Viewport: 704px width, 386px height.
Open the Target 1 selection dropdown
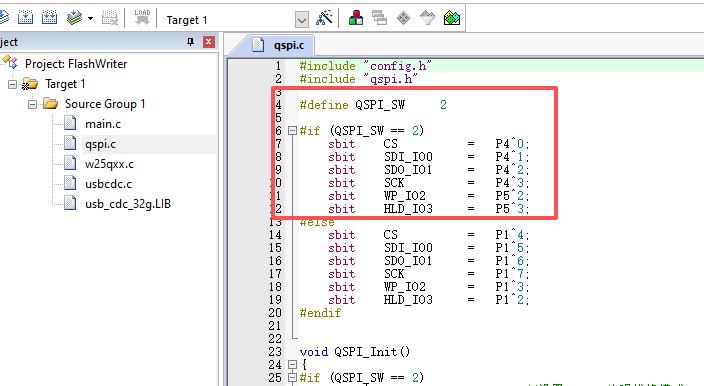(x=302, y=20)
